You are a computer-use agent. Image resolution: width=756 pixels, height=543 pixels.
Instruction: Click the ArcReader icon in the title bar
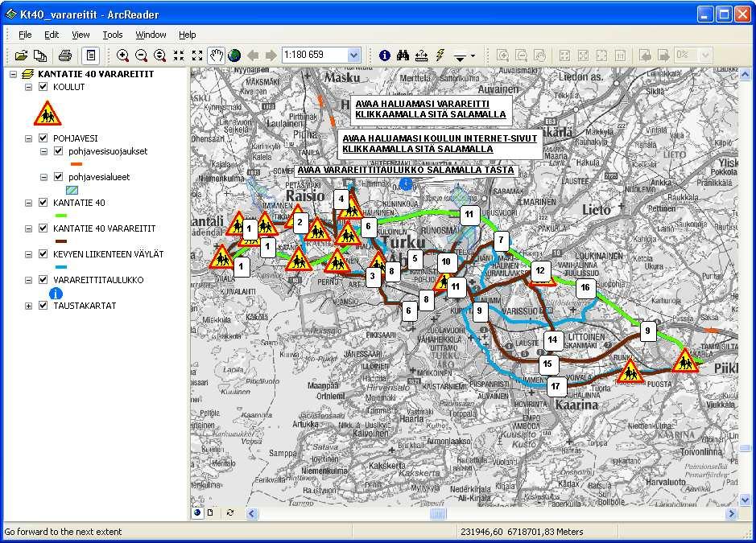coord(11,14)
